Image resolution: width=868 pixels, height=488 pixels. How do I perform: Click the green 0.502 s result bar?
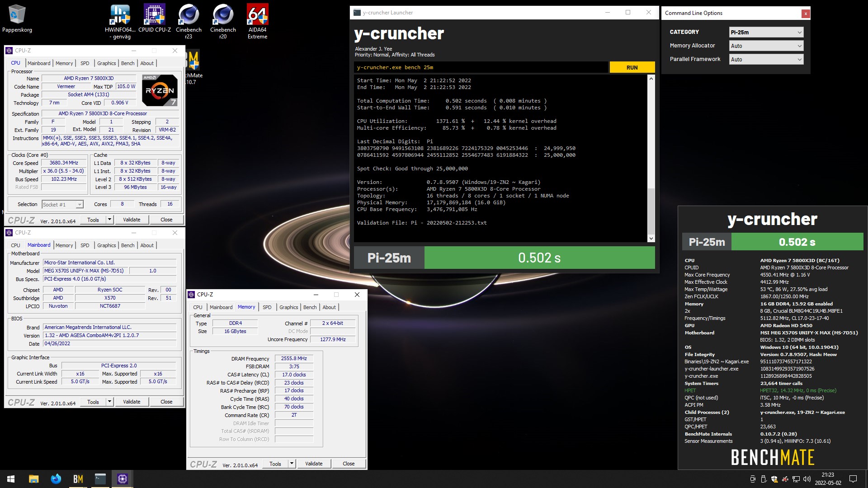pyautogui.click(x=539, y=258)
